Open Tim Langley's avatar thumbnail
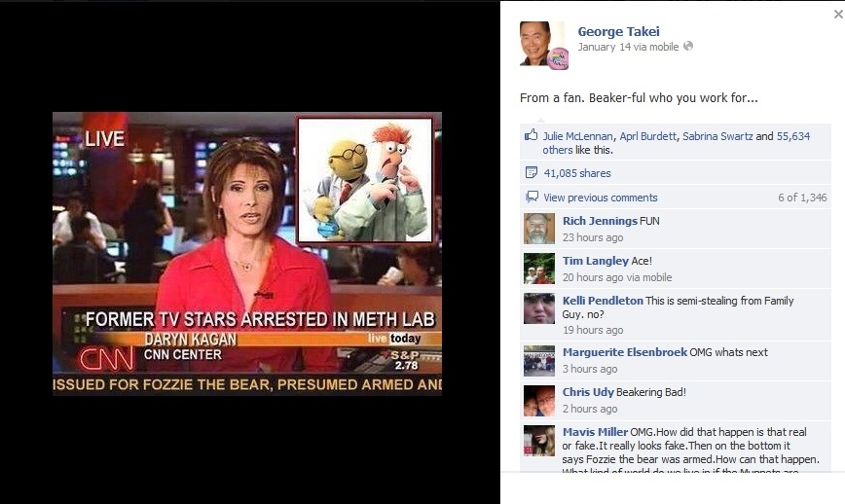The height and width of the screenshot is (504, 845). point(539,269)
